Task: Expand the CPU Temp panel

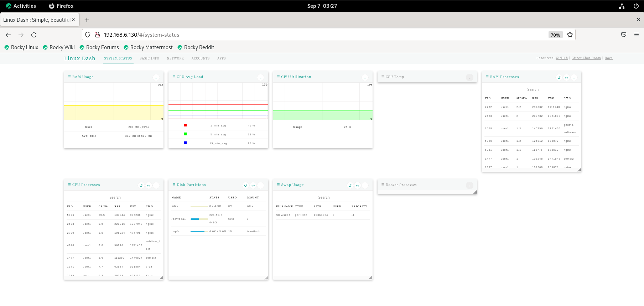Action: [469, 77]
